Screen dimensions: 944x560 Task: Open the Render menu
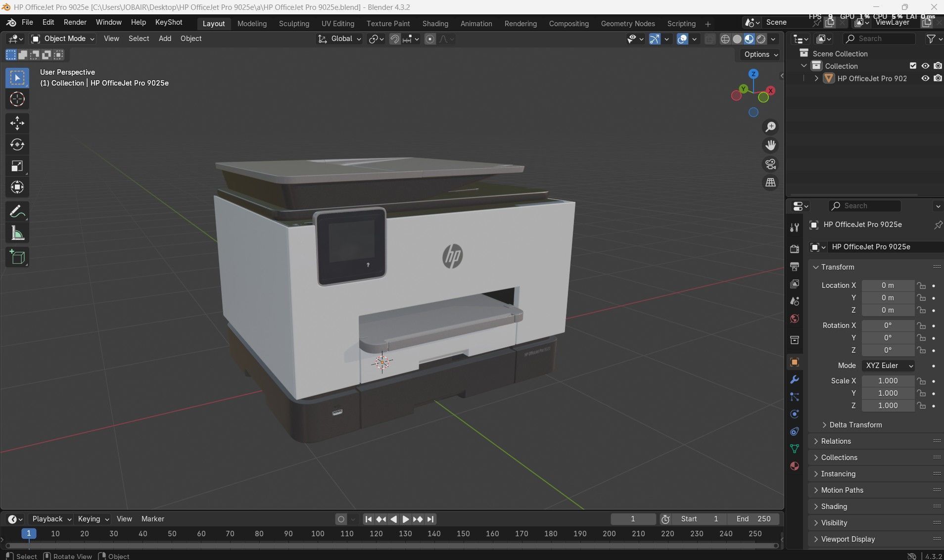coord(75,22)
